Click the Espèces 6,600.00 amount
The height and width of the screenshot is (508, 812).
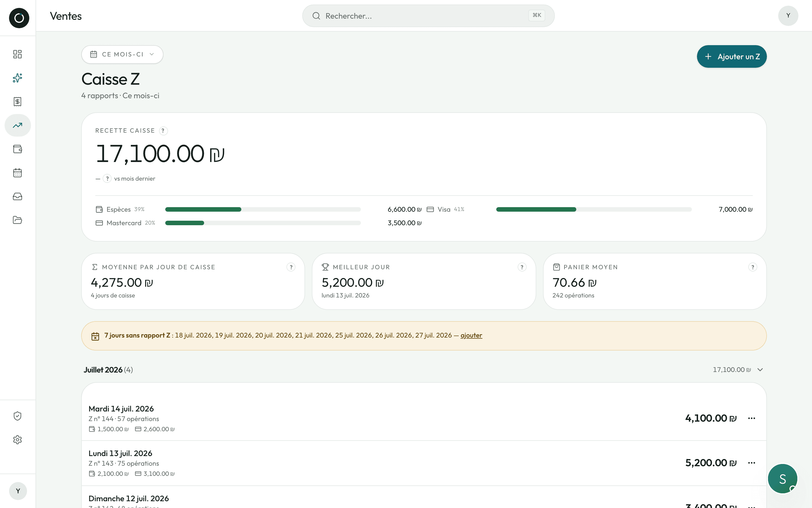404,209
